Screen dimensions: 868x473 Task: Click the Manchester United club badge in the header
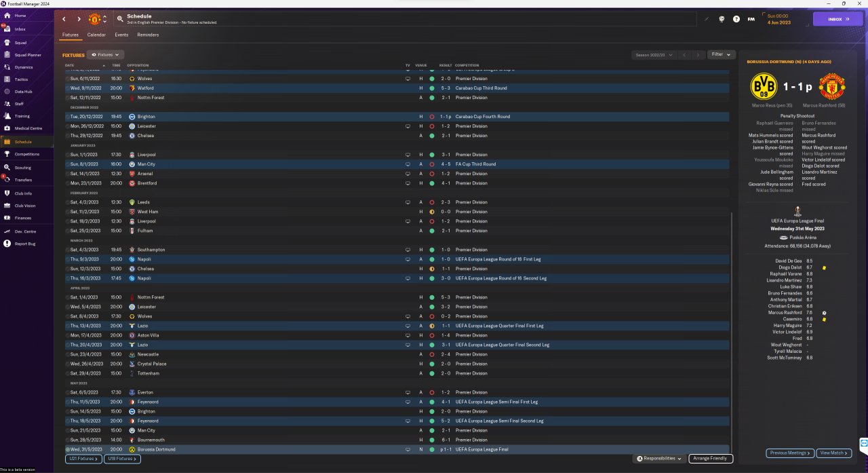click(94, 19)
